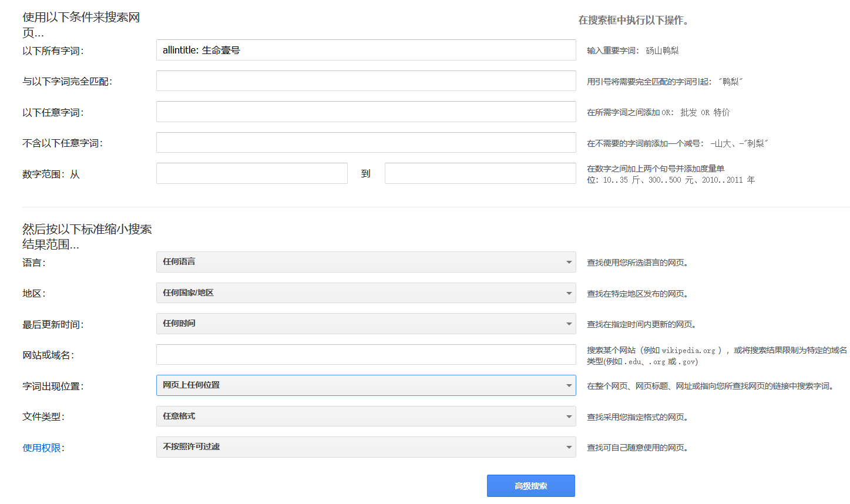
Task: Click the 网站或域名 input field
Action: coord(365,355)
